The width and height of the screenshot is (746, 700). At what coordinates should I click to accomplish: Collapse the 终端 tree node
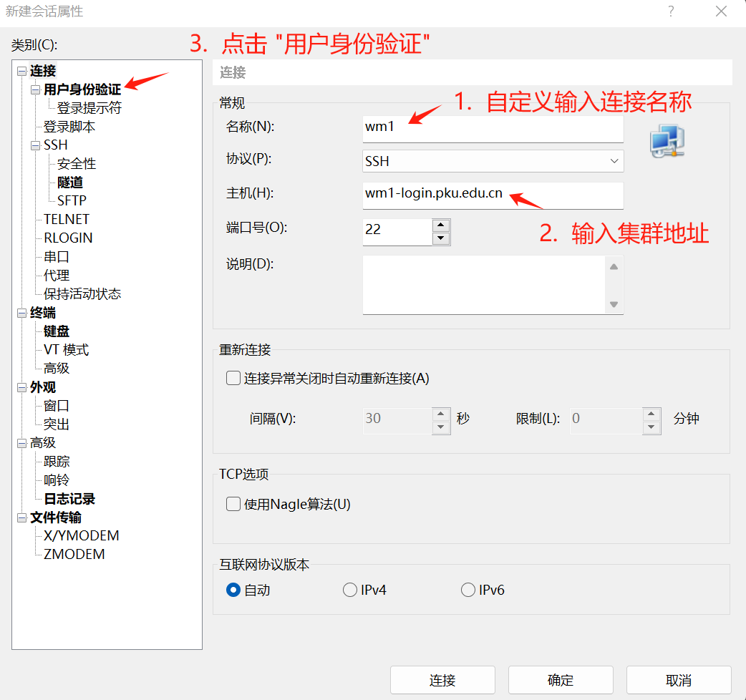click(21, 313)
